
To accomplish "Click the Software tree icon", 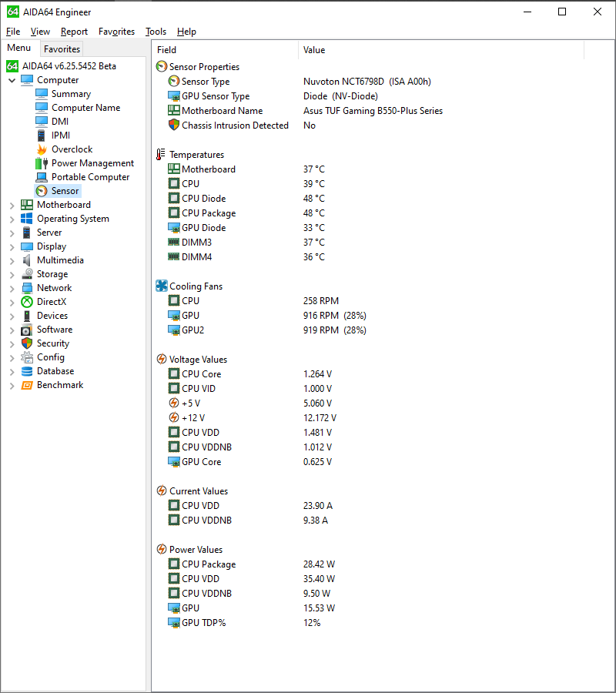I will (27, 330).
